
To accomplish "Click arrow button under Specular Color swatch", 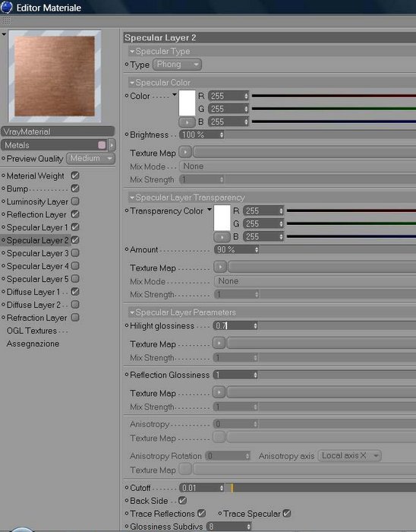I will click(x=187, y=122).
